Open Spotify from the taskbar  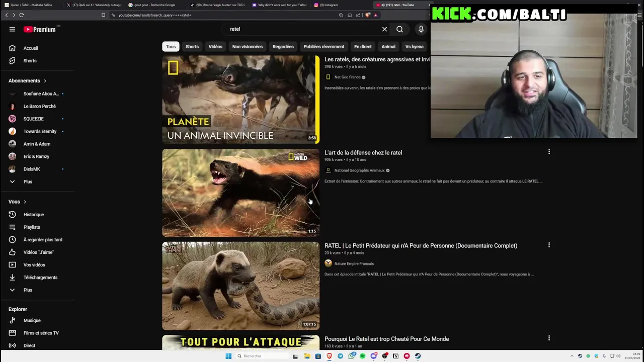(362, 356)
